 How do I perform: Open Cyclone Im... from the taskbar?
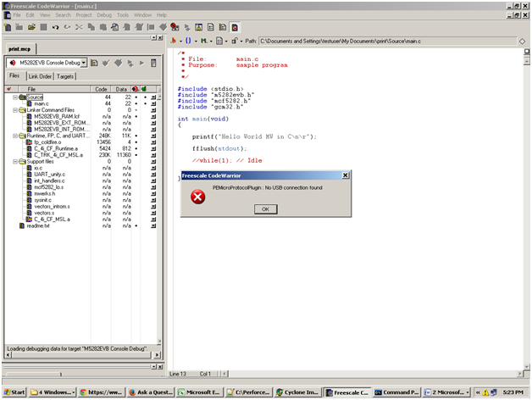297,392
